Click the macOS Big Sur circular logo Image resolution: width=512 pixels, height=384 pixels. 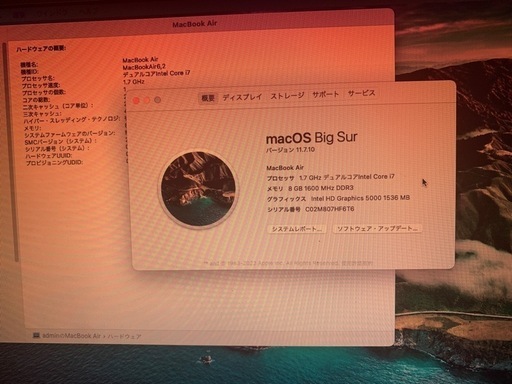[199, 189]
